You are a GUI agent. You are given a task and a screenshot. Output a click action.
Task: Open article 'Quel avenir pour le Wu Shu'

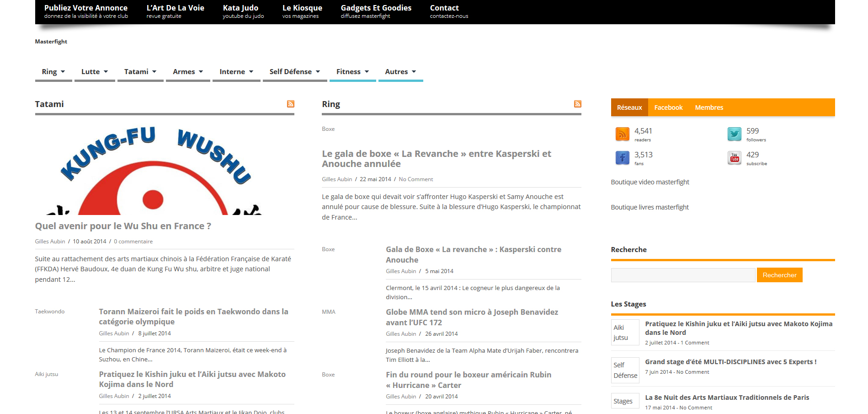(x=123, y=226)
